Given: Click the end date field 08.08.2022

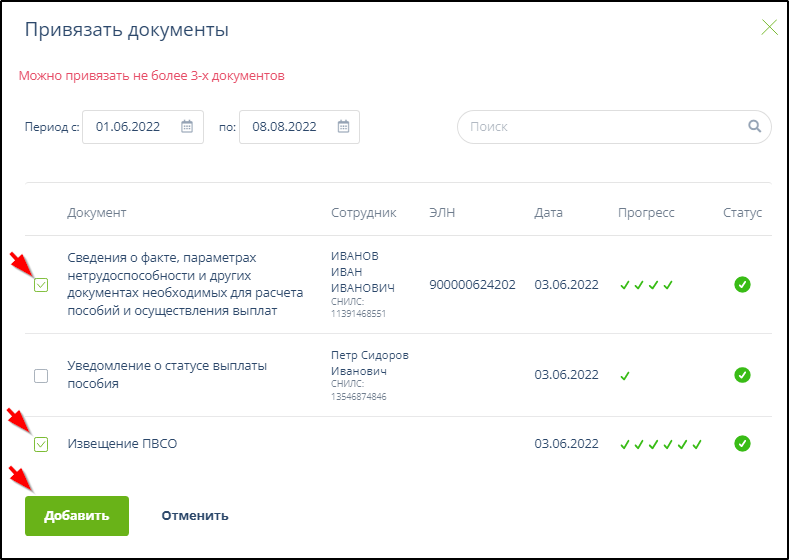Looking at the screenshot, I should [285, 127].
